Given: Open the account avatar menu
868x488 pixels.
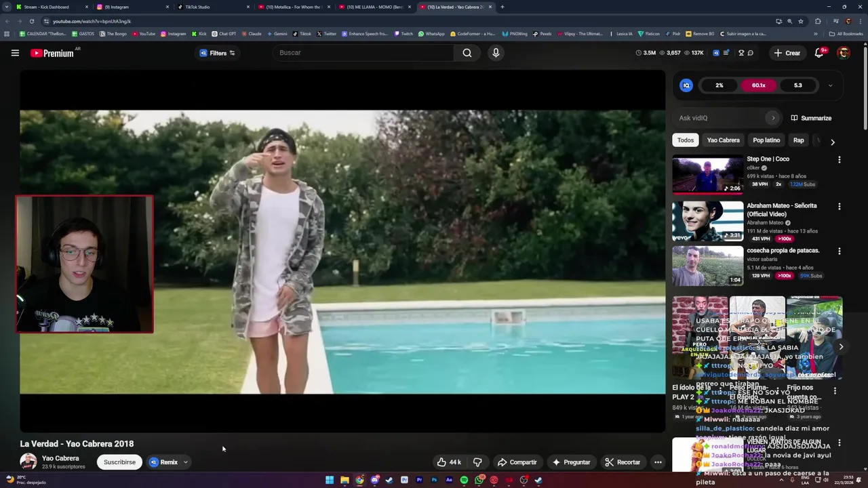Looking at the screenshot, I should tap(844, 53).
